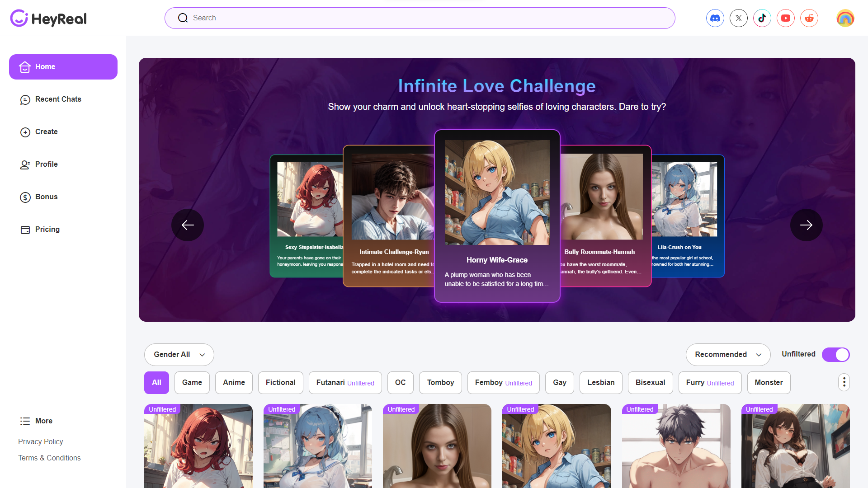Select the Game category tab
The width and height of the screenshot is (868, 488).
[x=192, y=383]
